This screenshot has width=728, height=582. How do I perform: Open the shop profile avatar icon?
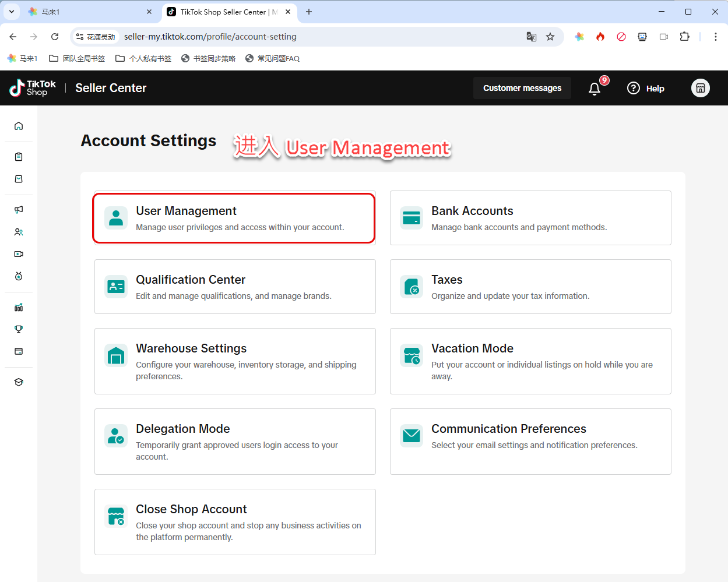(x=700, y=88)
